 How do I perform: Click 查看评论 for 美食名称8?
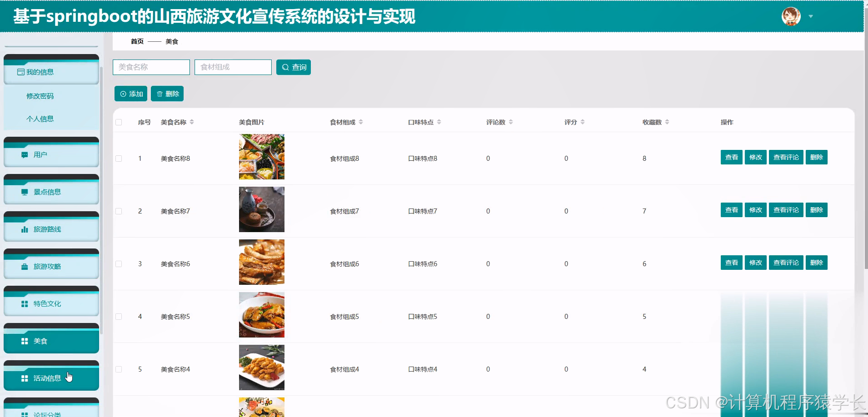tap(786, 157)
